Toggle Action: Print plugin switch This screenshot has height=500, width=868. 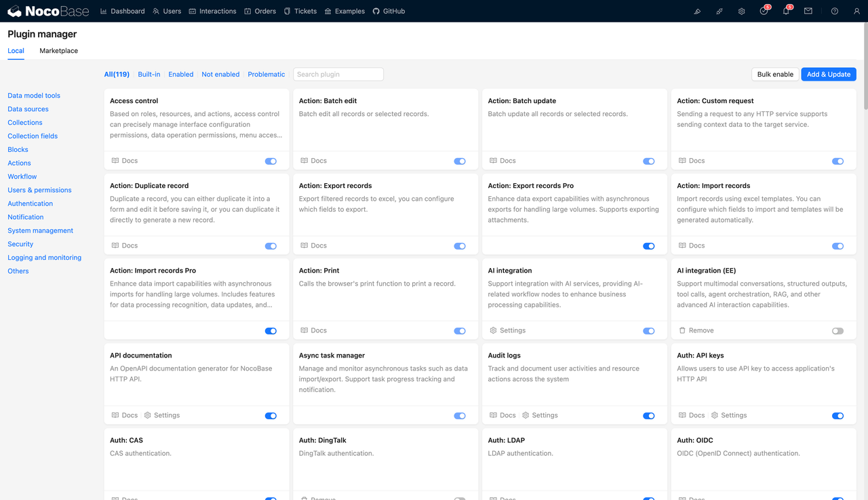460,331
